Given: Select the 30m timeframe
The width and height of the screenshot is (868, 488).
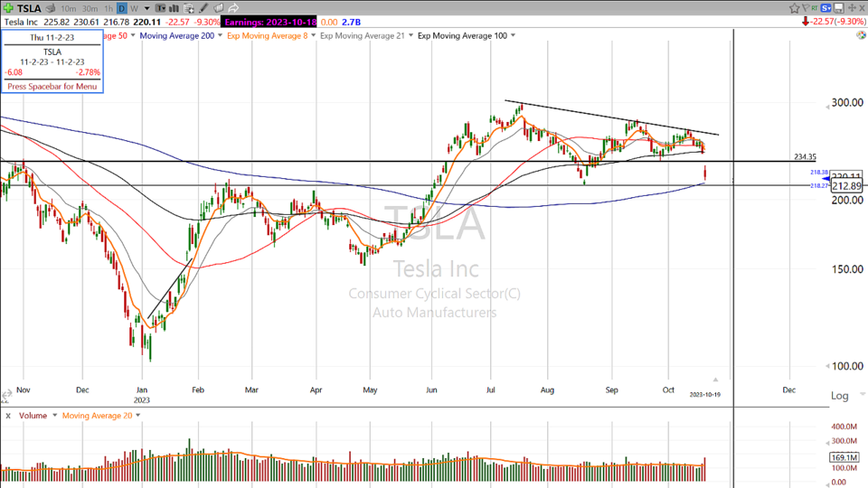Looking at the screenshot, I should click(90, 8).
